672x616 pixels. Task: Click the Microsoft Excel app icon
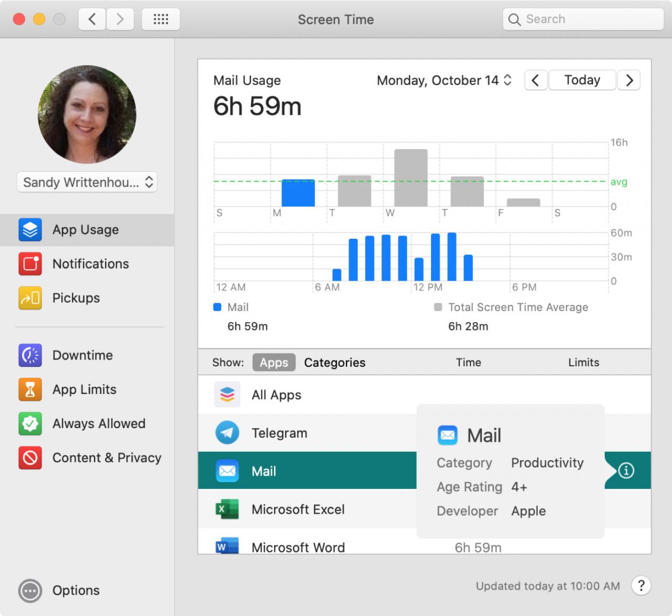click(x=227, y=509)
